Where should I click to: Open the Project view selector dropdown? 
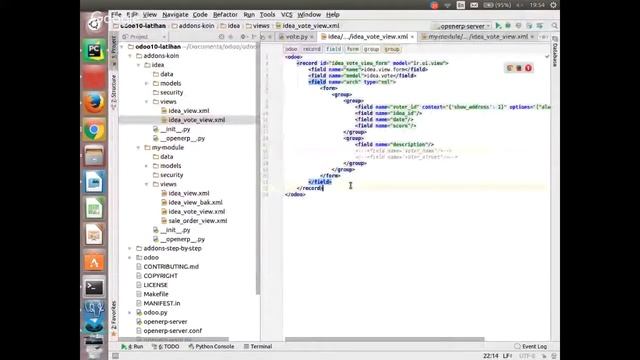144,37
